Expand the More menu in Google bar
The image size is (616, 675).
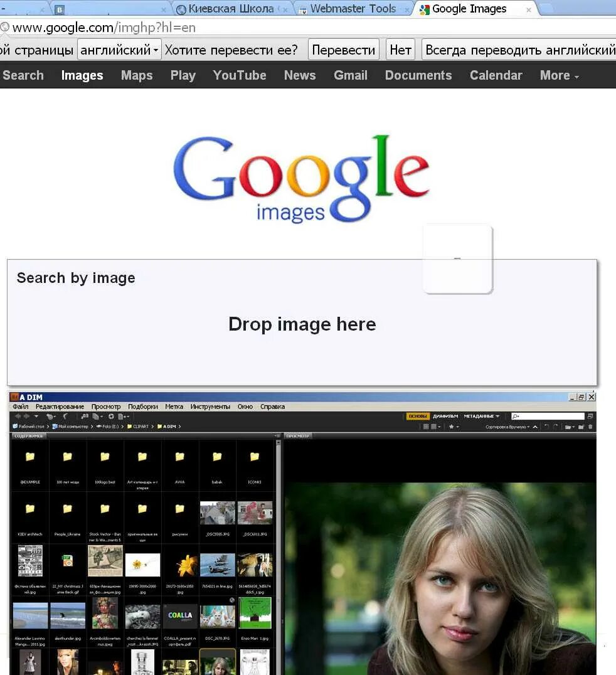click(559, 75)
